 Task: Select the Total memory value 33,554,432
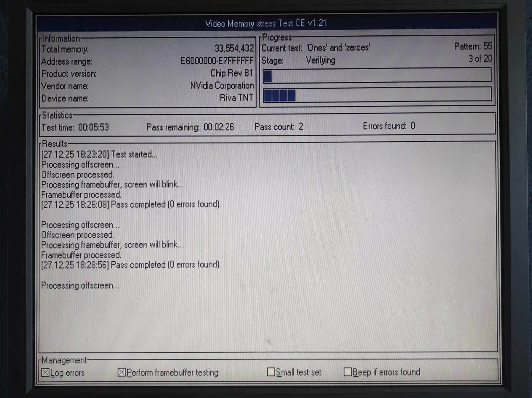[234, 48]
